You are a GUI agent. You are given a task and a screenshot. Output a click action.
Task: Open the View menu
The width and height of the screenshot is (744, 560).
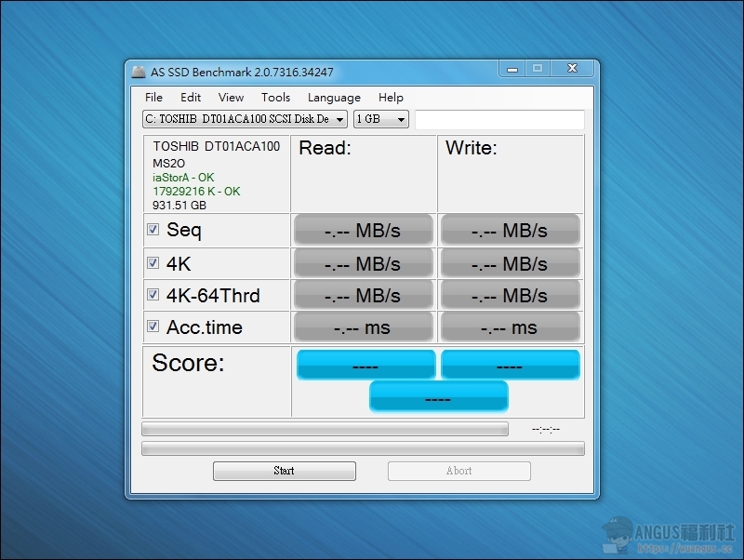(231, 97)
